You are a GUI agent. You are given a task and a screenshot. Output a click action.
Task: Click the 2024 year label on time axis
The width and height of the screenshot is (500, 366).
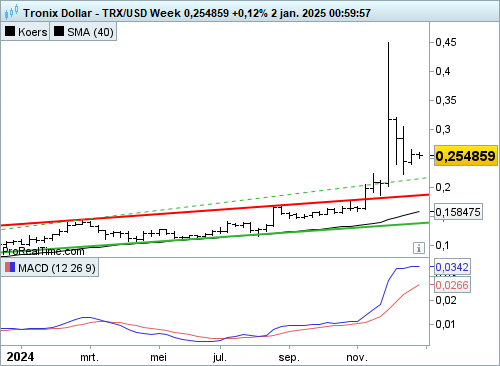(x=20, y=357)
